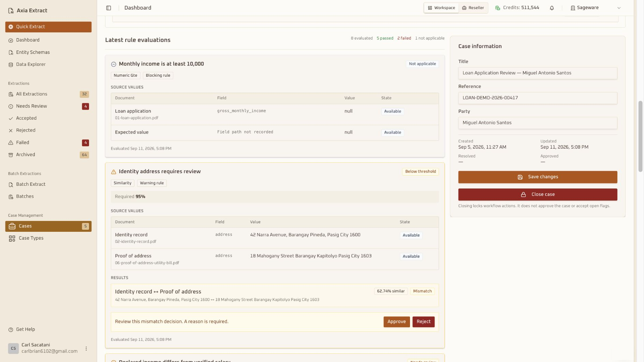Click the '5 passed' summary count

coord(385,38)
